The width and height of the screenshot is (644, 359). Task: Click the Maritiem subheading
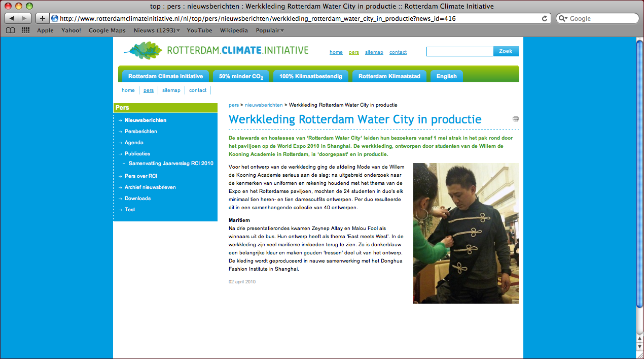click(240, 221)
